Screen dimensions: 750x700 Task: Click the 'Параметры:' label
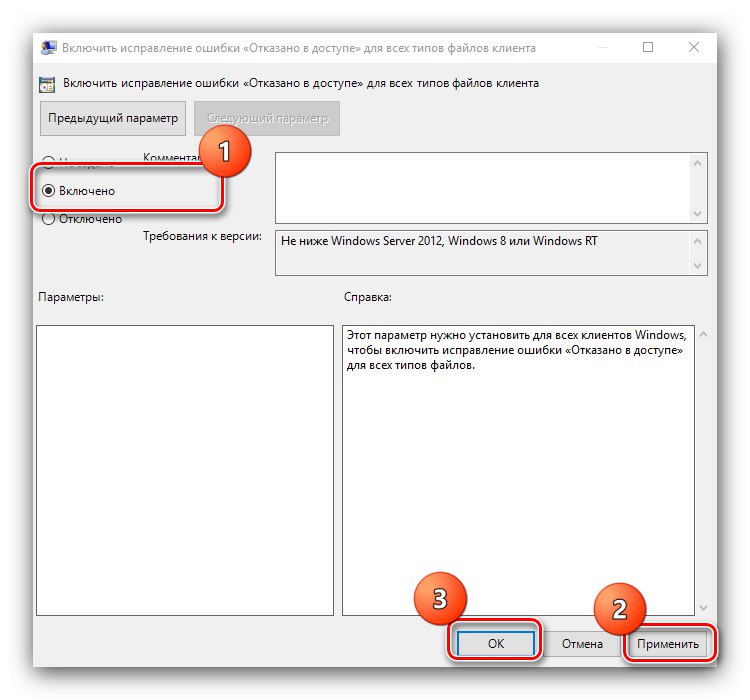(71, 297)
